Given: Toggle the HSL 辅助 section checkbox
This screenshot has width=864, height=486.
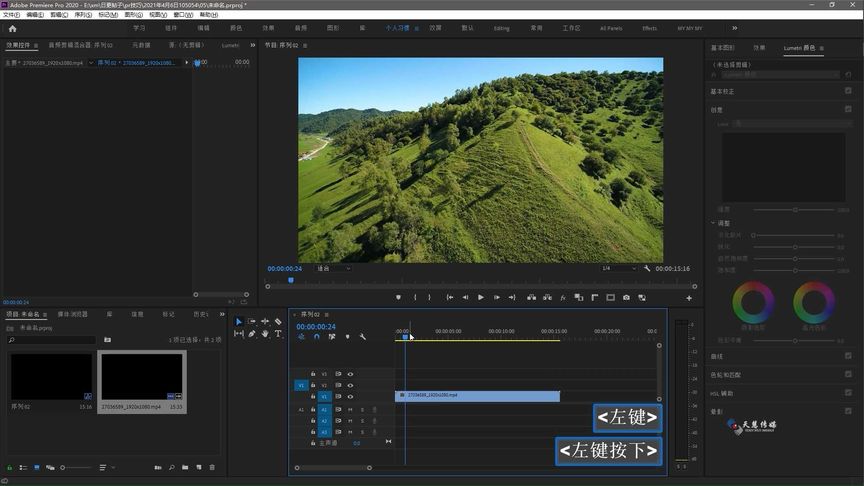Looking at the screenshot, I should [x=848, y=393].
